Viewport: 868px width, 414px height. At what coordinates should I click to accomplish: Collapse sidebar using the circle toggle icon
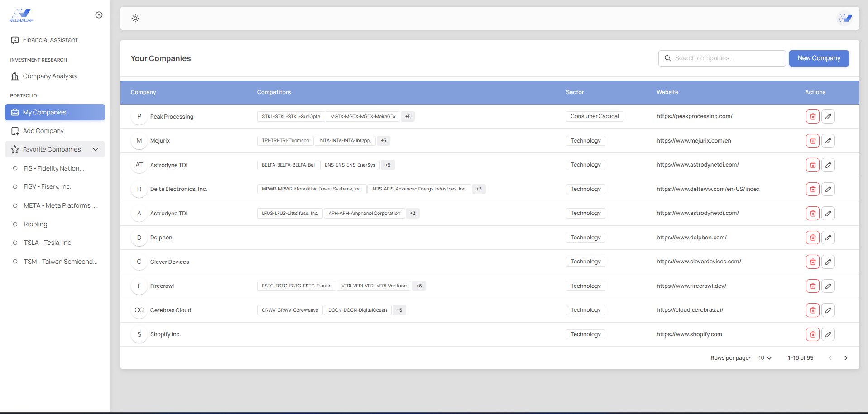coord(99,15)
